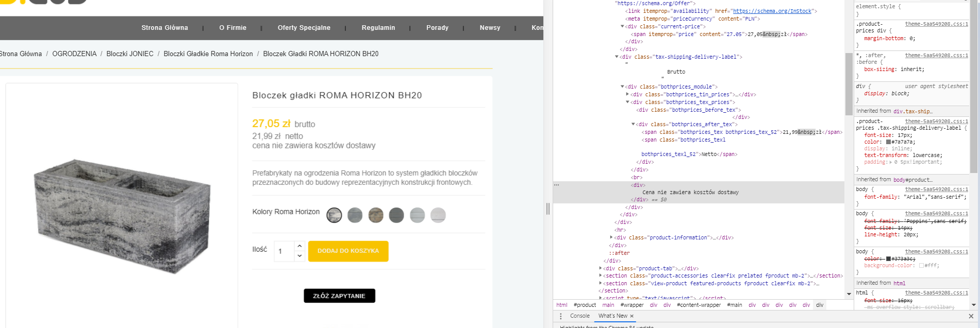Viewport: 980px width, 328px height.
Task: Open the schema.org/InStock href link
Action: tap(772, 11)
